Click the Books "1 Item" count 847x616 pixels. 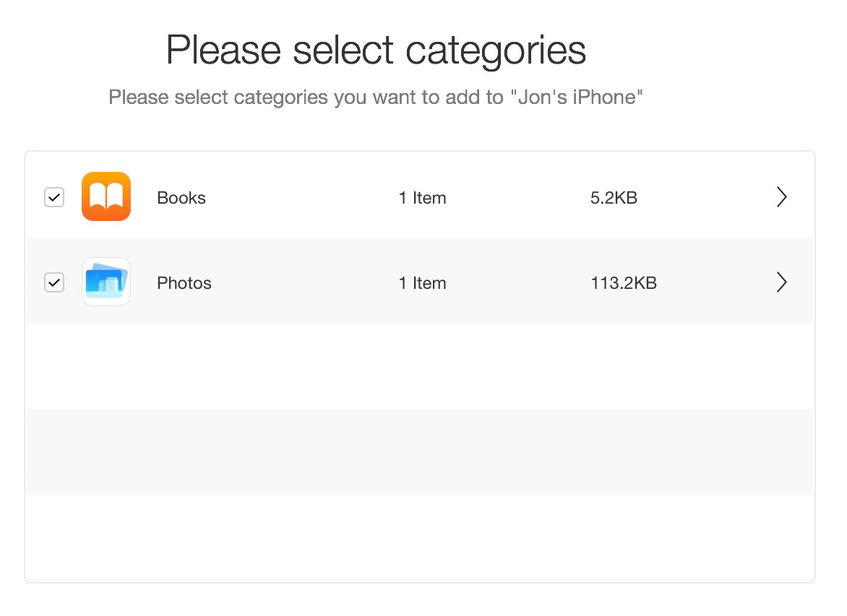[x=423, y=198]
